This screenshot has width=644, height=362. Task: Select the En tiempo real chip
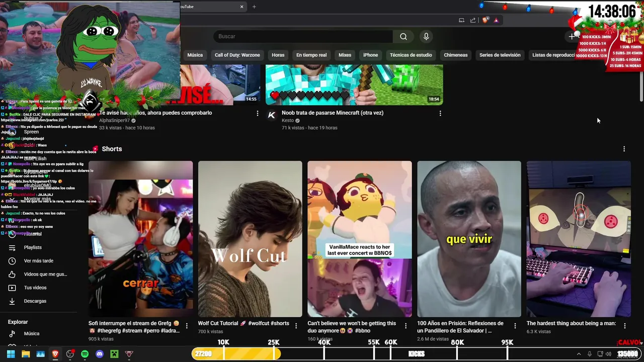point(311,55)
